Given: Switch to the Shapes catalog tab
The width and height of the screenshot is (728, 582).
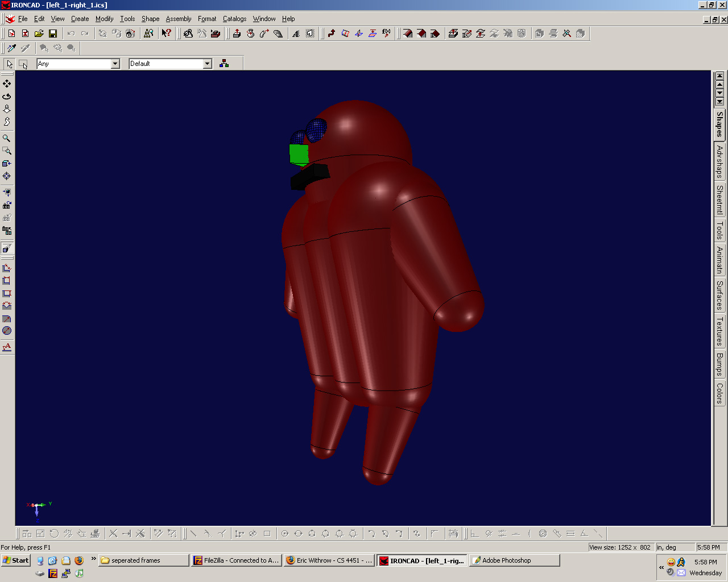Looking at the screenshot, I should coord(719,124).
